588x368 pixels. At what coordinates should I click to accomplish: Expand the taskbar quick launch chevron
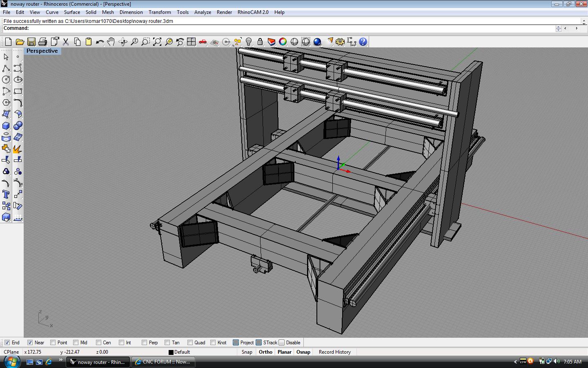point(60,360)
